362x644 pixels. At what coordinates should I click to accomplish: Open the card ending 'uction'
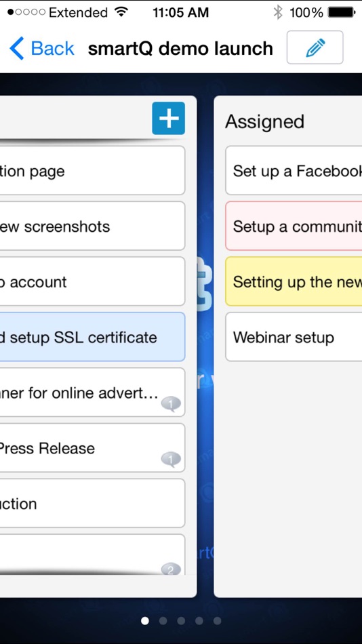click(92, 503)
